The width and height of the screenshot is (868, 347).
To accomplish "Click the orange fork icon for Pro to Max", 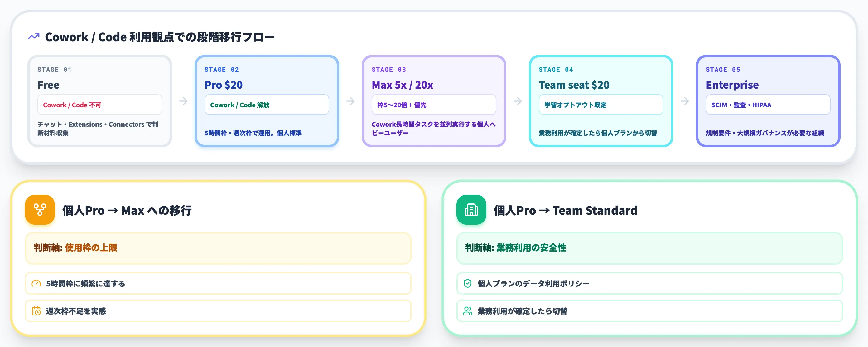I will coord(40,210).
